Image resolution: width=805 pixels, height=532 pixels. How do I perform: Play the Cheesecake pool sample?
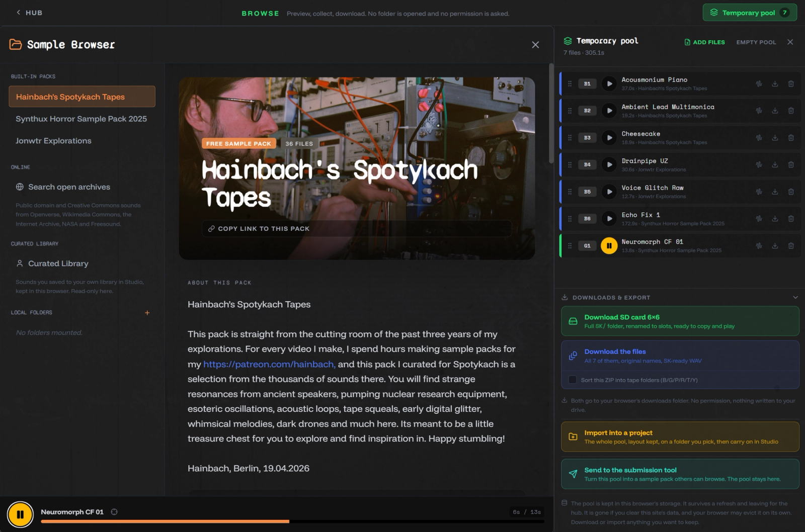(x=609, y=138)
